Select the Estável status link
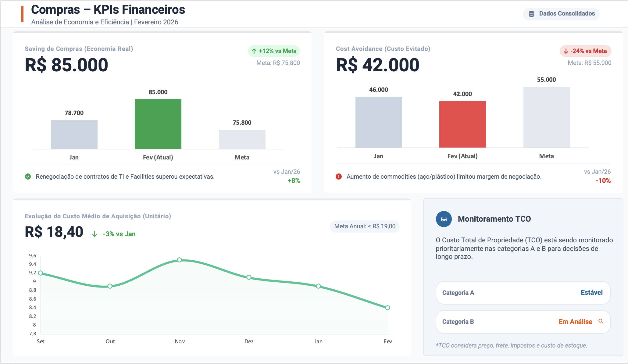628x364 pixels. tap(592, 293)
